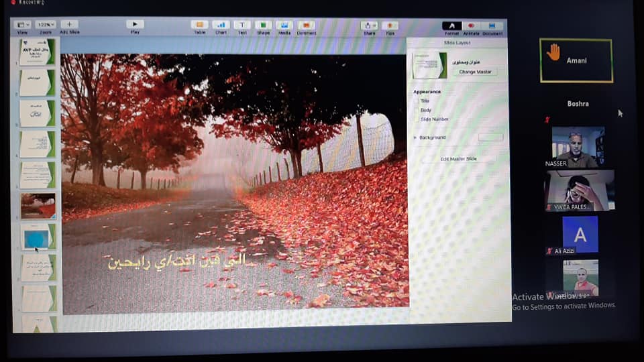The width and height of the screenshot is (644, 362).
Task: Click the Add Slide plus icon
Action: pyautogui.click(x=69, y=25)
